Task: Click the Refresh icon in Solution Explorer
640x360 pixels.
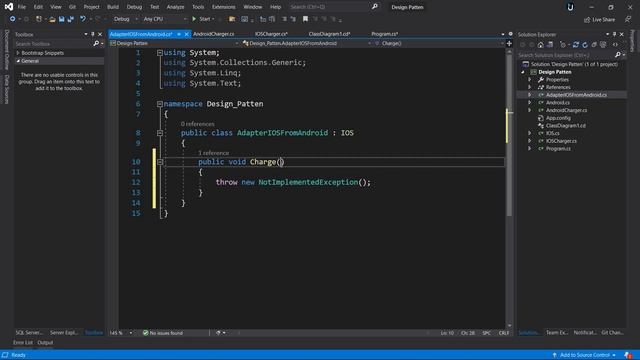Action: [x=585, y=45]
